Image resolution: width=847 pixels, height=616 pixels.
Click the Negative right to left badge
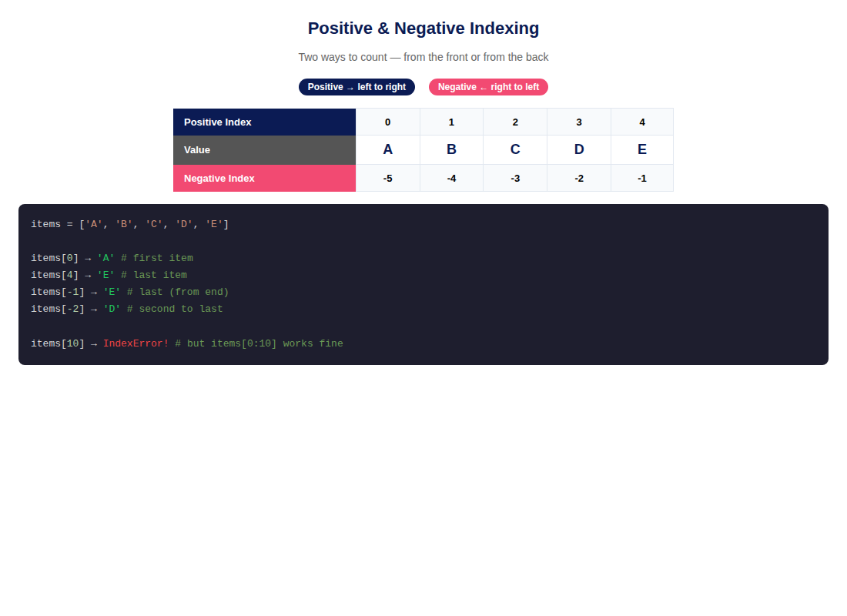488,87
